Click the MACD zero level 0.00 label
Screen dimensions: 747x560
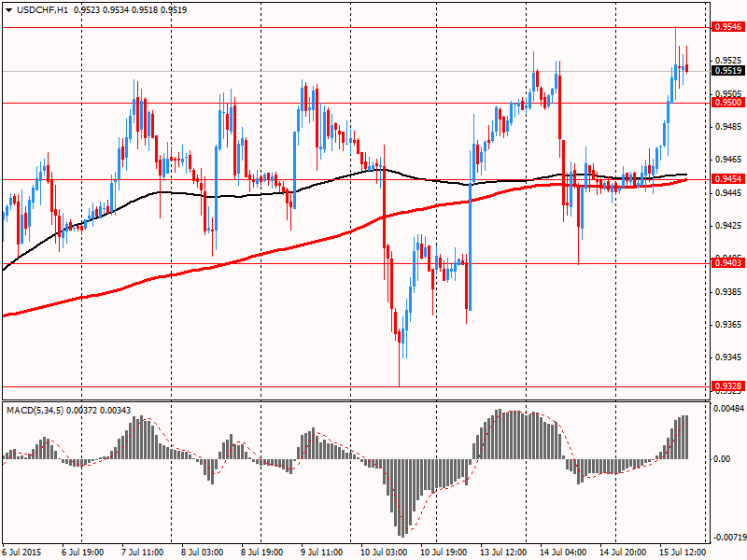722,458
